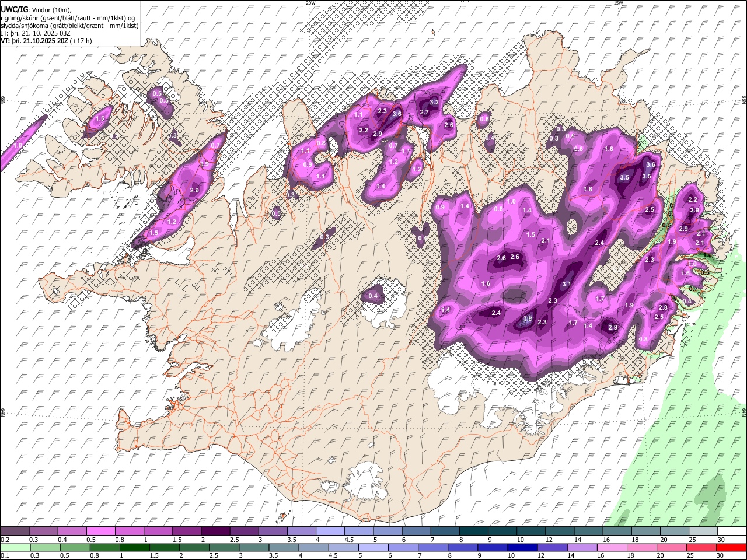Click the "VT: þri. 21.10.2025 20Z (+17 h)" line
The width and height of the screenshot is (747, 560).
tap(47, 41)
